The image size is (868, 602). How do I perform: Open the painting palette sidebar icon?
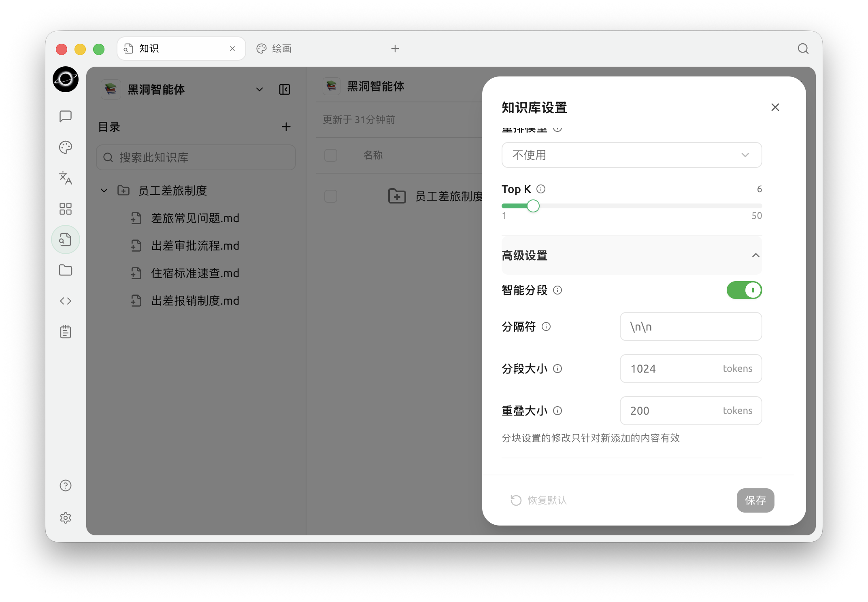click(66, 147)
